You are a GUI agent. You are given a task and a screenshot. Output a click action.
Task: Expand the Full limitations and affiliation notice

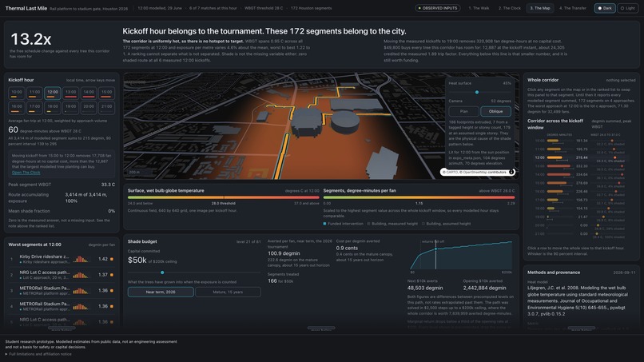coord(38,354)
